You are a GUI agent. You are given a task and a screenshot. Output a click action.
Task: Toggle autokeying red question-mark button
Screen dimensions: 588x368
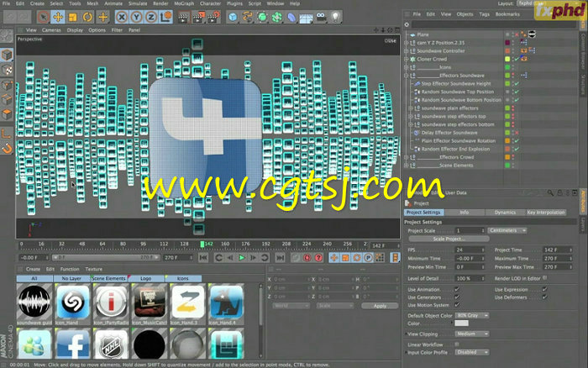pos(318,258)
